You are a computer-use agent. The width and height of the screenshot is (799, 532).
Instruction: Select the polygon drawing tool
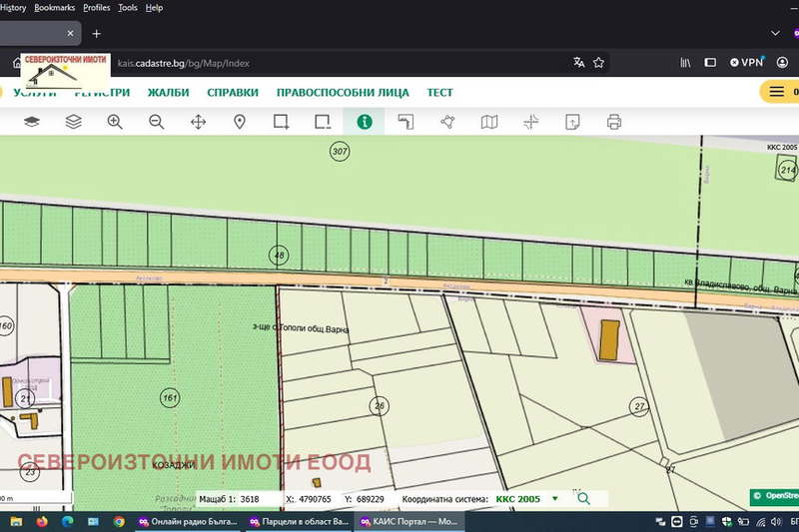pyautogui.click(x=447, y=122)
